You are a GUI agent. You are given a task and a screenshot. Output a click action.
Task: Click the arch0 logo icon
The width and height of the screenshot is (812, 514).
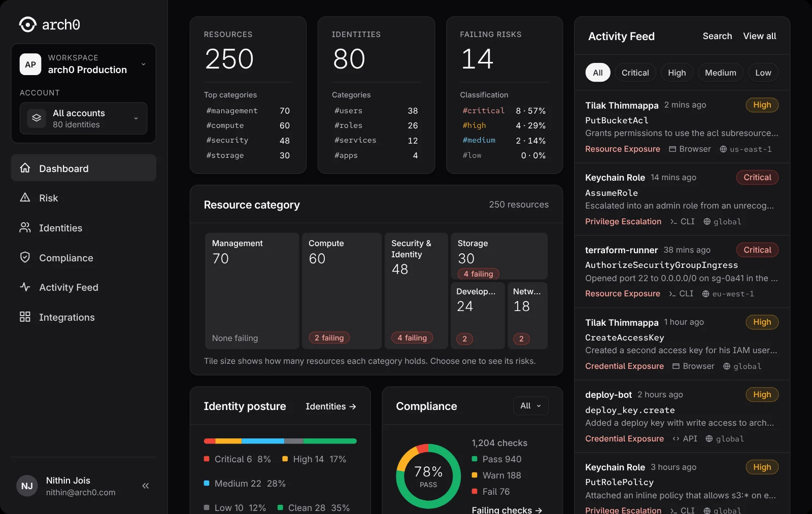[x=27, y=24]
